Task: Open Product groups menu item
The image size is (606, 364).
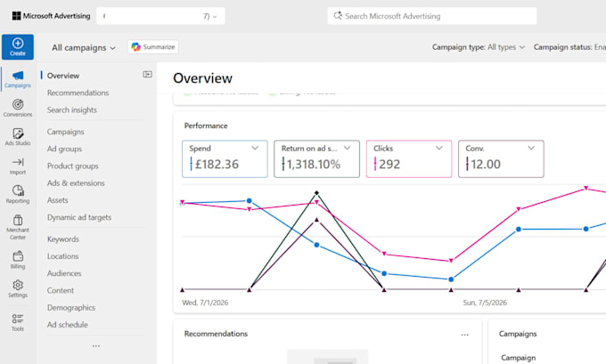Action: pyautogui.click(x=73, y=166)
